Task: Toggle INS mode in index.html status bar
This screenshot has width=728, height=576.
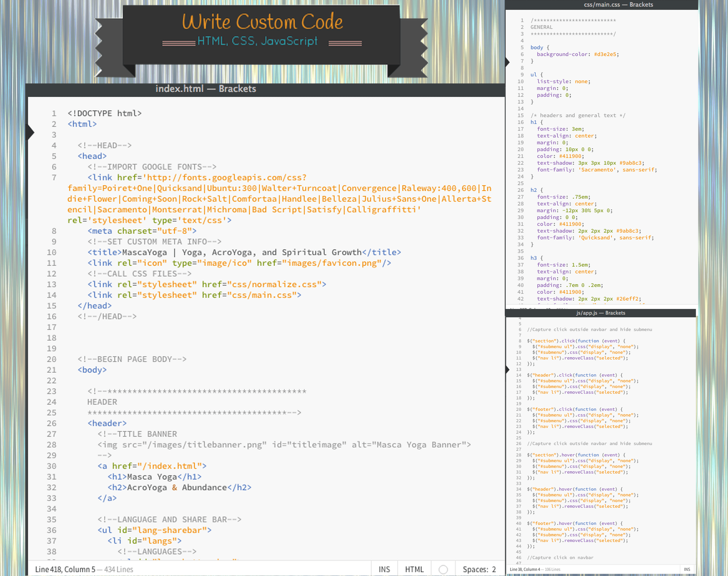Action: point(384,569)
